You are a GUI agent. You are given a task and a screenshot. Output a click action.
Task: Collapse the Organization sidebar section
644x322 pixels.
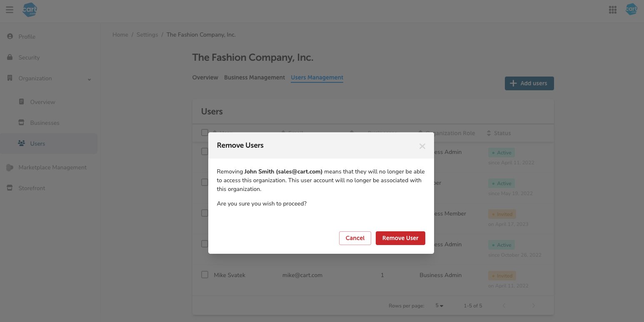pos(89,79)
